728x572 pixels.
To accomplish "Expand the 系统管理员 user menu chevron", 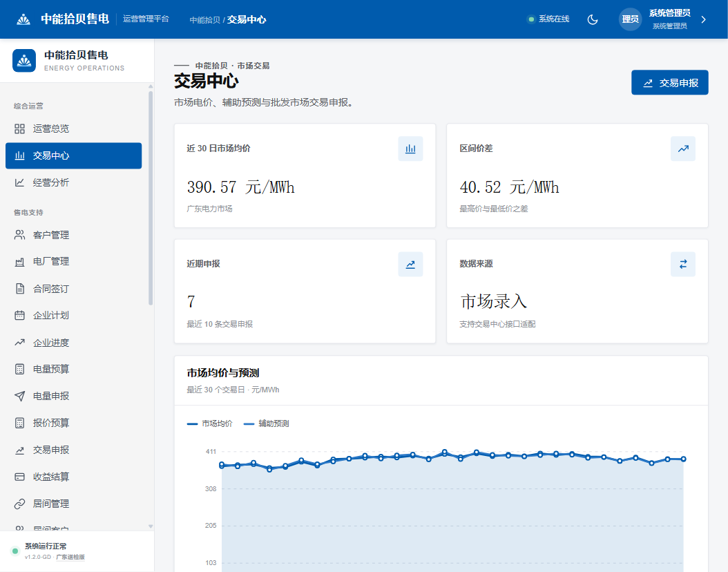I will pyautogui.click(x=703, y=19).
